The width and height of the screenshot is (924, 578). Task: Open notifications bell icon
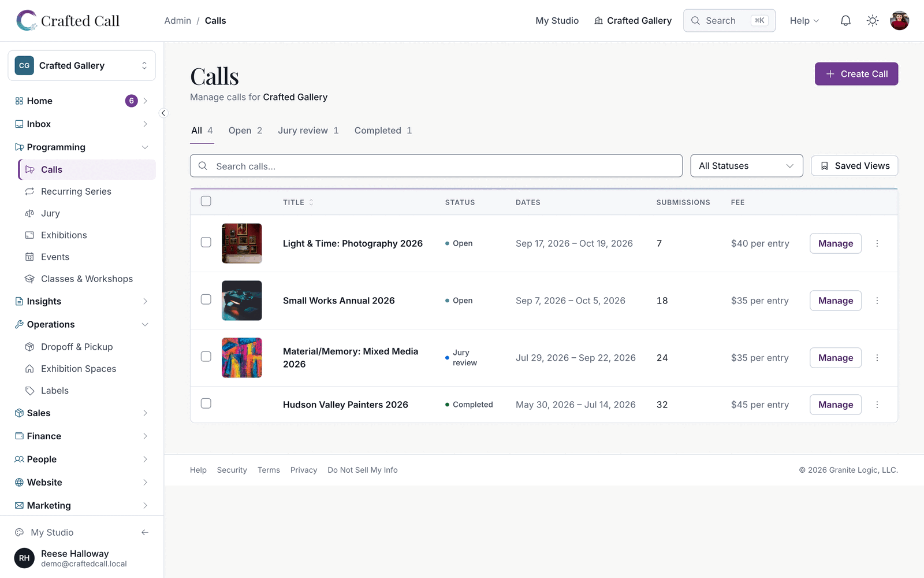click(845, 21)
